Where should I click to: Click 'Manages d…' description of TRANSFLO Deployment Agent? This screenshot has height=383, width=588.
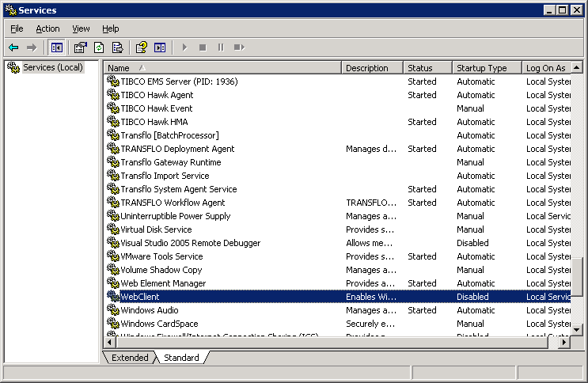371,149
